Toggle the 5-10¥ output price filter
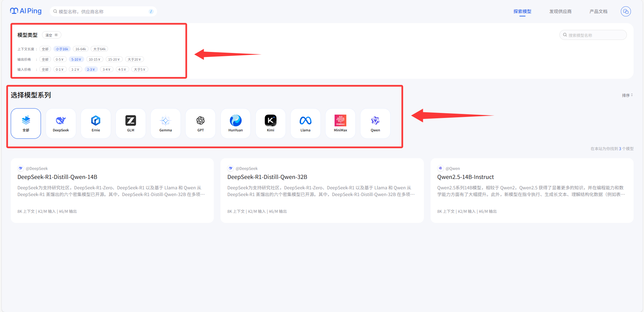 coord(76,59)
